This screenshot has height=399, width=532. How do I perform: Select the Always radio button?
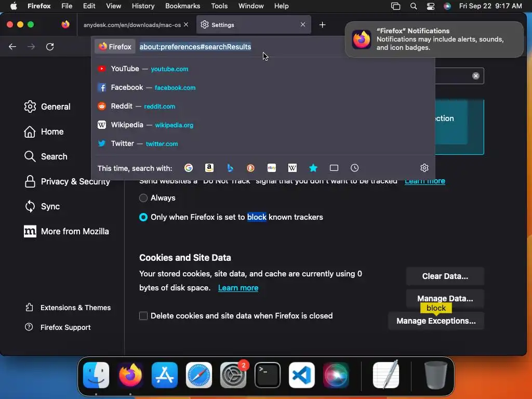point(143,198)
